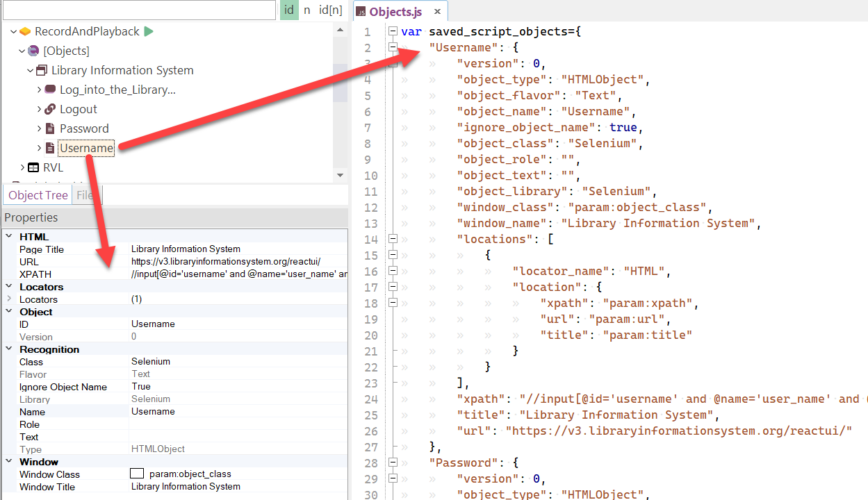868x500 pixels.
Task: Toggle the 'id[n]' filter button
Action: tap(331, 10)
